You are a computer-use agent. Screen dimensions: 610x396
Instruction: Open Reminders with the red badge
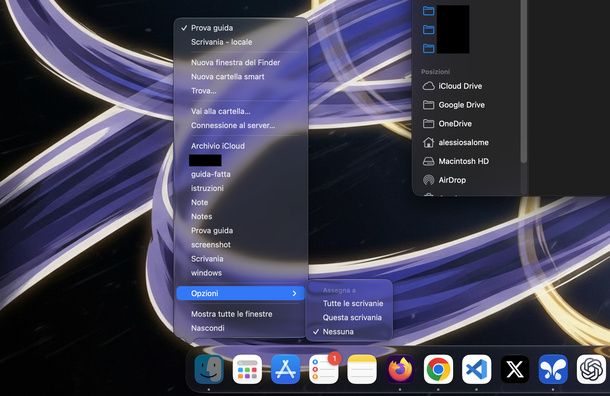(x=324, y=369)
